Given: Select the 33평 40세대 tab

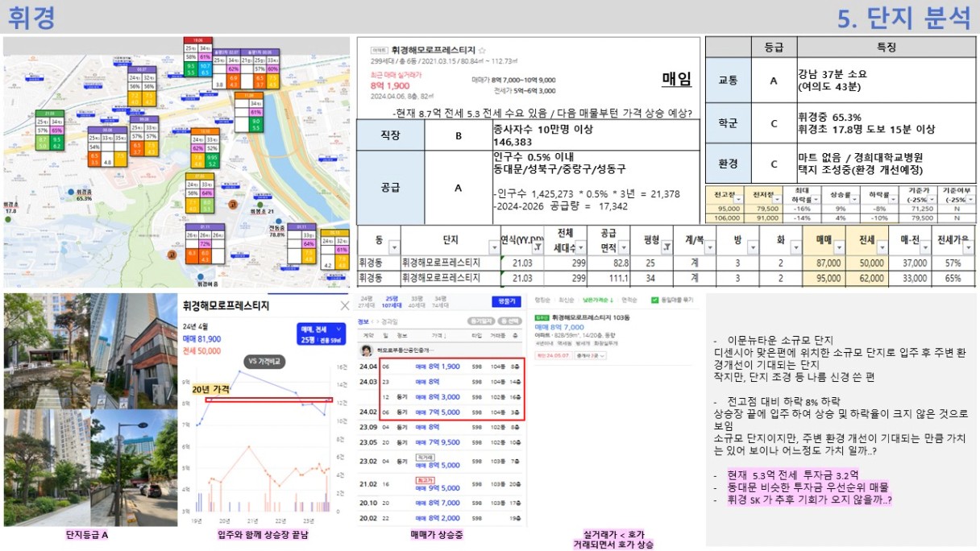Looking at the screenshot, I should (x=418, y=303).
